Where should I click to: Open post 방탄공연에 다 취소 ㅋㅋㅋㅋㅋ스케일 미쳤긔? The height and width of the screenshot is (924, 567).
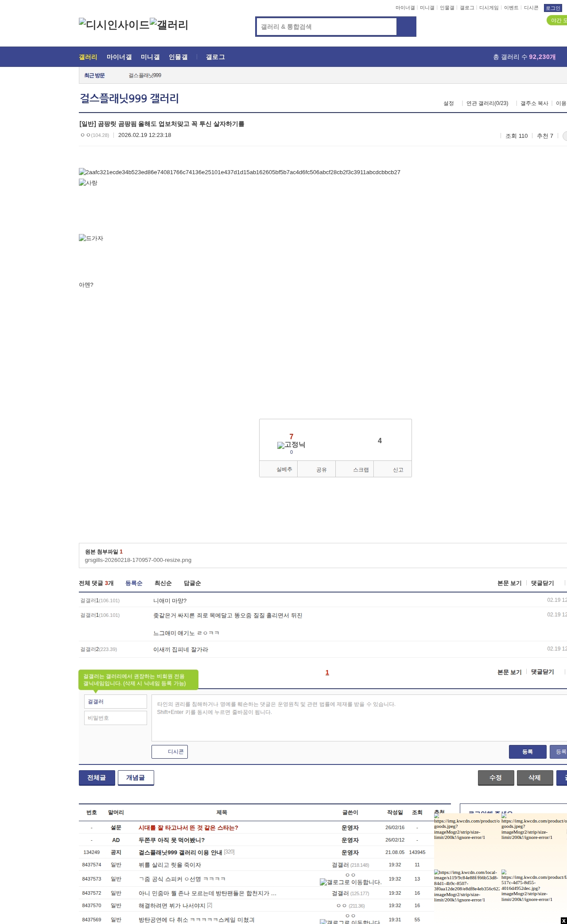[x=197, y=920]
